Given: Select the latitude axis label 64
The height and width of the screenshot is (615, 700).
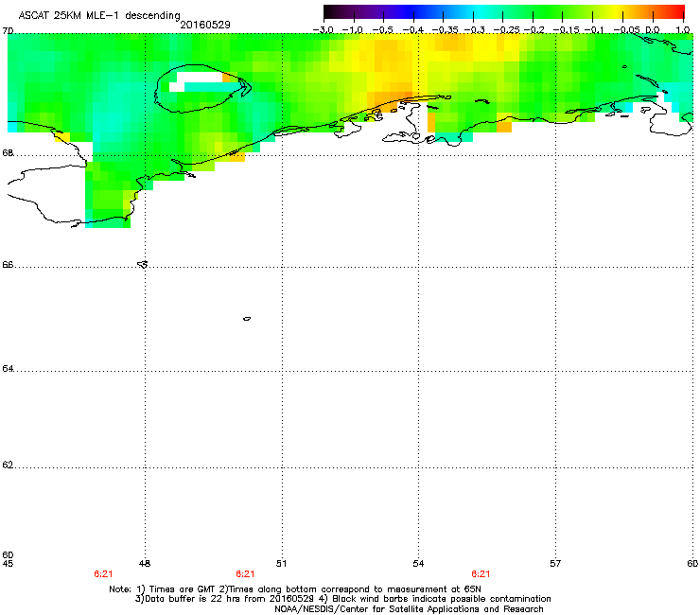Looking at the screenshot, I should [x=8, y=369].
